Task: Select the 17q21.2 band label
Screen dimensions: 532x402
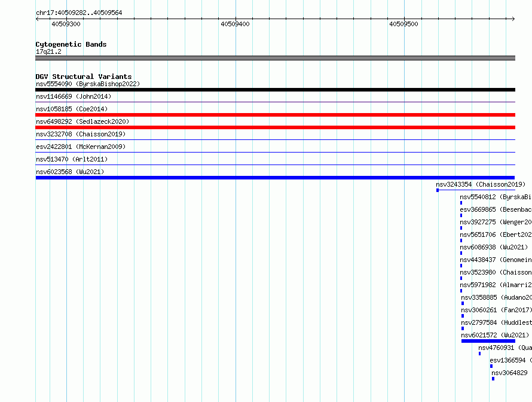Action: (x=48, y=51)
